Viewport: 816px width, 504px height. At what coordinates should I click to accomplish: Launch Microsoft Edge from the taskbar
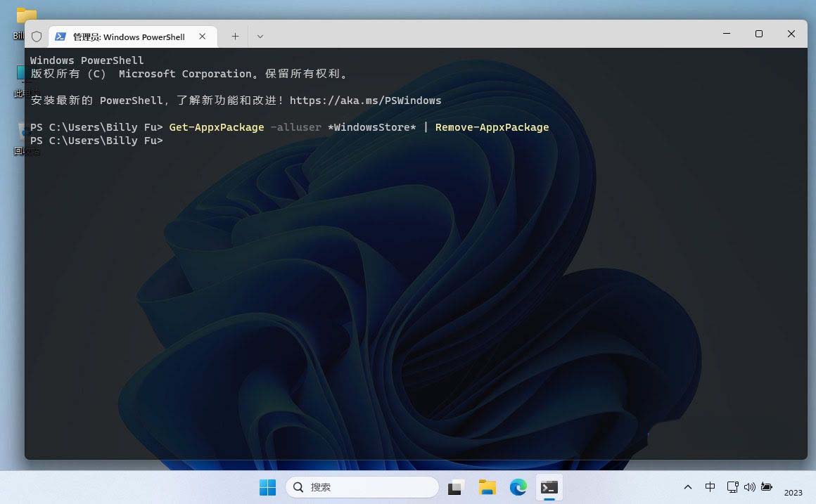tap(518, 487)
